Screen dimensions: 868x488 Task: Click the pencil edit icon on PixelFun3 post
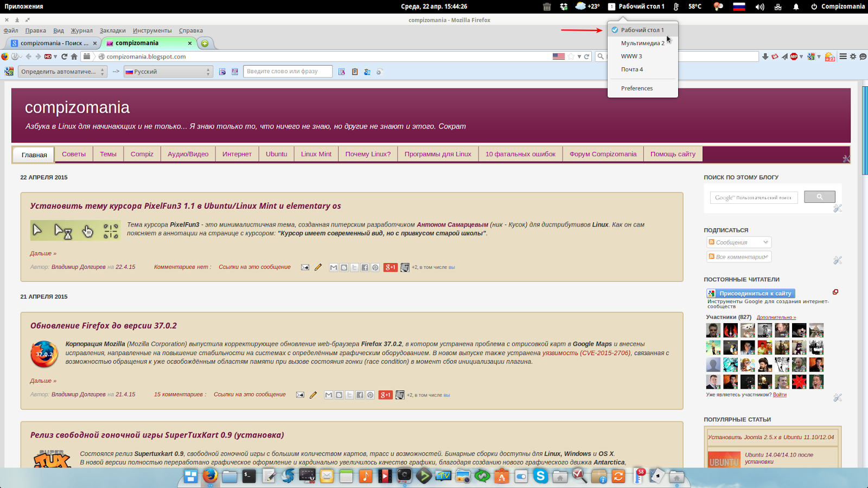(x=318, y=267)
